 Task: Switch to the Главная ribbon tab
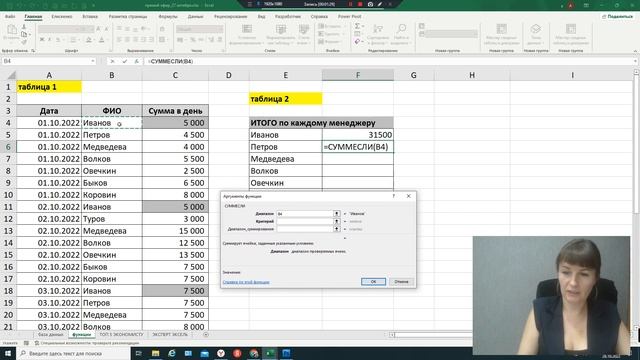[x=33, y=16]
